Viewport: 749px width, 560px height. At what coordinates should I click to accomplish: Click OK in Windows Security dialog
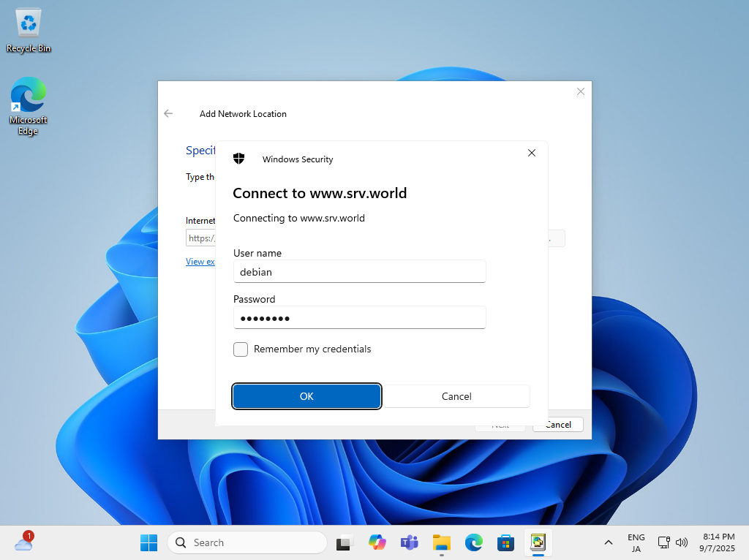(x=306, y=396)
